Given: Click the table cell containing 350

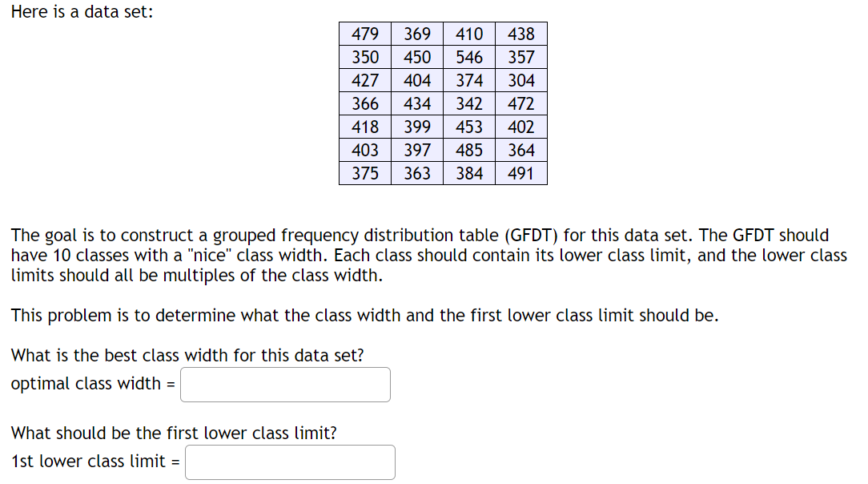Looking at the screenshot, I should click(x=364, y=57).
